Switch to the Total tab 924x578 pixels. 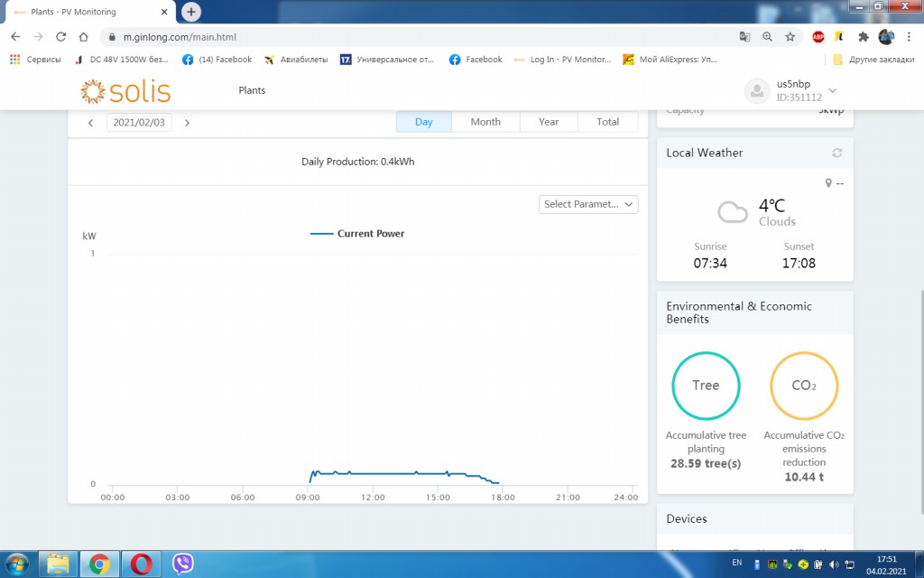(x=607, y=122)
